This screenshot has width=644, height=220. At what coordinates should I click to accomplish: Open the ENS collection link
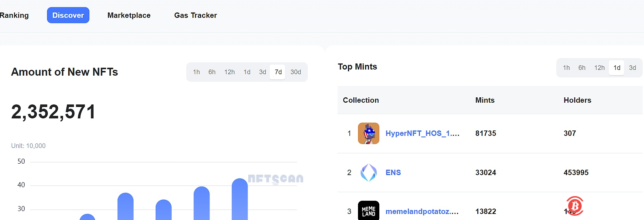[393, 173]
